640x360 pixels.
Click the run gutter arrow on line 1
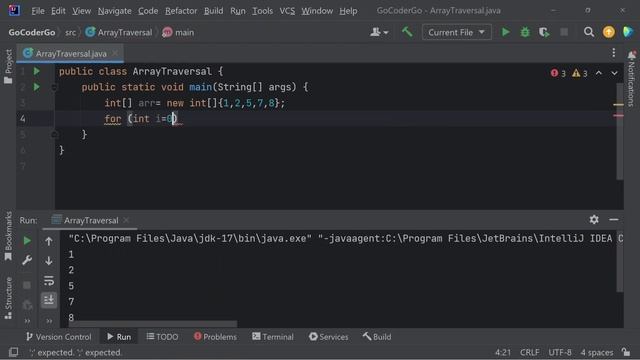pyautogui.click(x=37, y=71)
